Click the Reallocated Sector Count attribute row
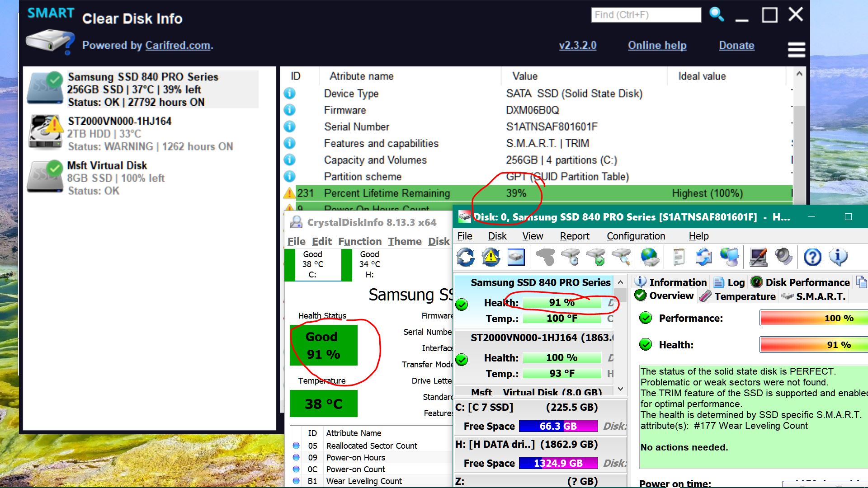868x488 pixels. (371, 446)
